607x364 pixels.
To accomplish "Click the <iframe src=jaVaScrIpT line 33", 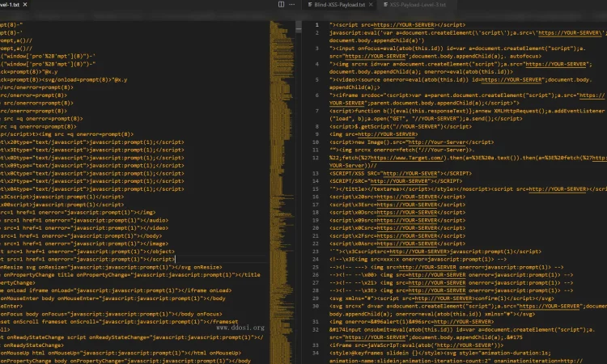I will point(417,345).
